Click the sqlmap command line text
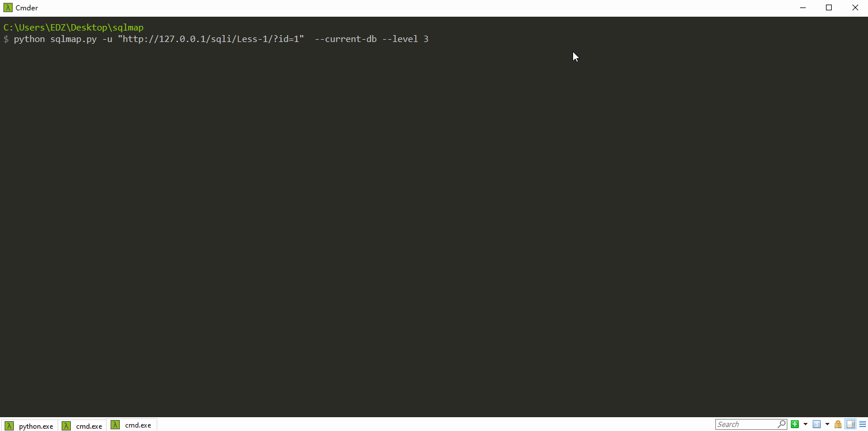Image resolution: width=868 pixels, height=431 pixels. pos(221,39)
